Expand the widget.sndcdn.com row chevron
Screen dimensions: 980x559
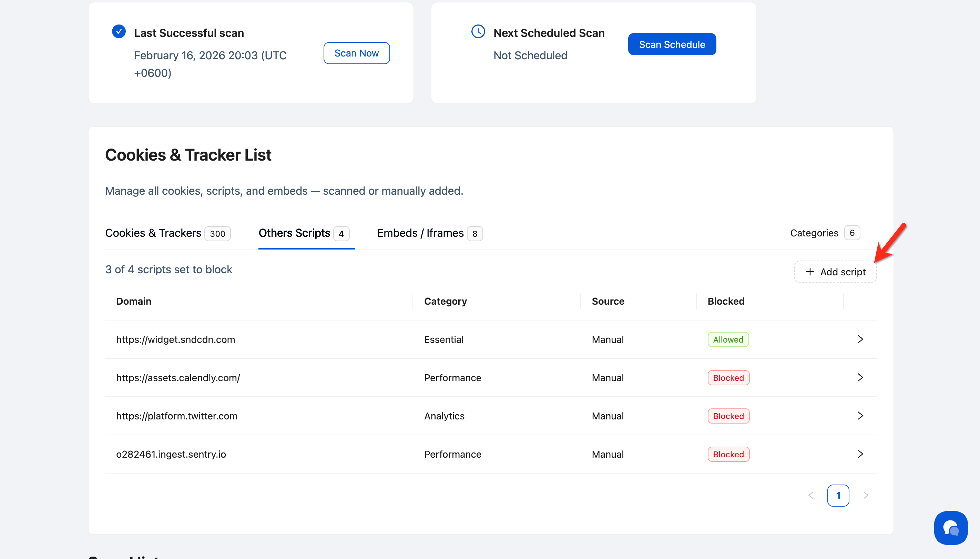coord(860,339)
